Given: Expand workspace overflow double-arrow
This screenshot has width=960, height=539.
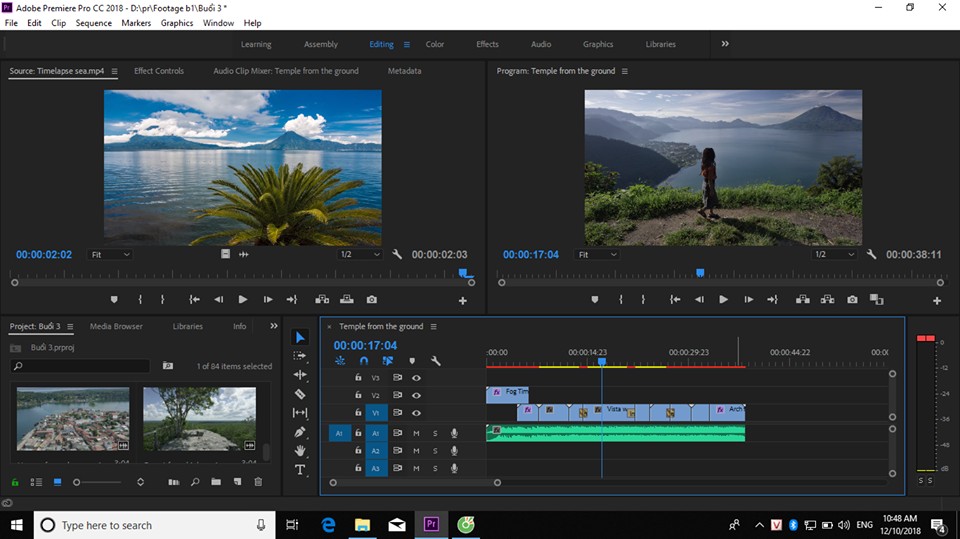Looking at the screenshot, I should tap(725, 44).
